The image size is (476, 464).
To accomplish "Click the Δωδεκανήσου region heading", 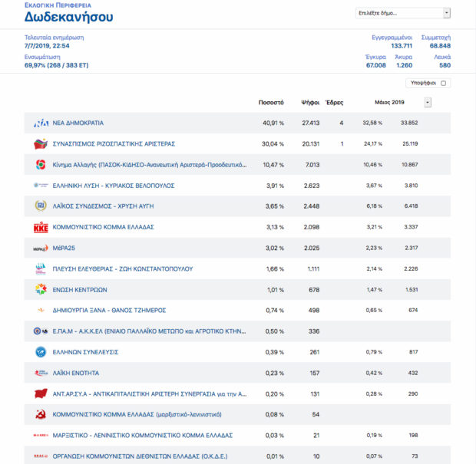I will tap(68, 16).
